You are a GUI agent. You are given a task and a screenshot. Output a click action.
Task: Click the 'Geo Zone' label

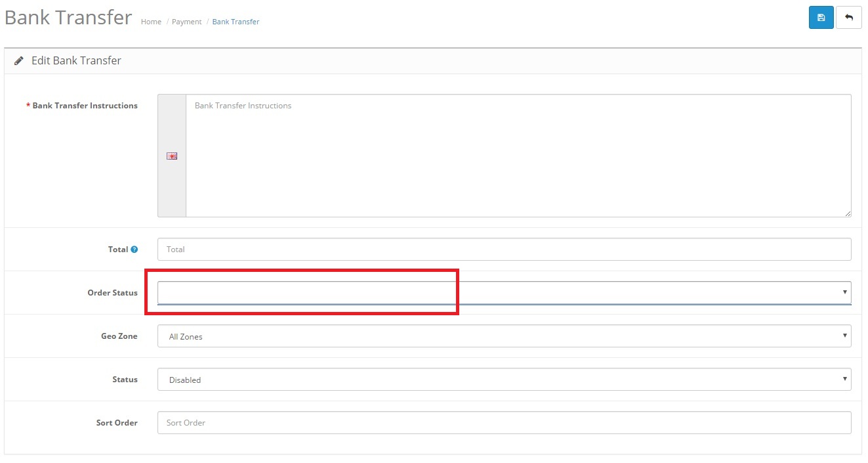click(119, 336)
